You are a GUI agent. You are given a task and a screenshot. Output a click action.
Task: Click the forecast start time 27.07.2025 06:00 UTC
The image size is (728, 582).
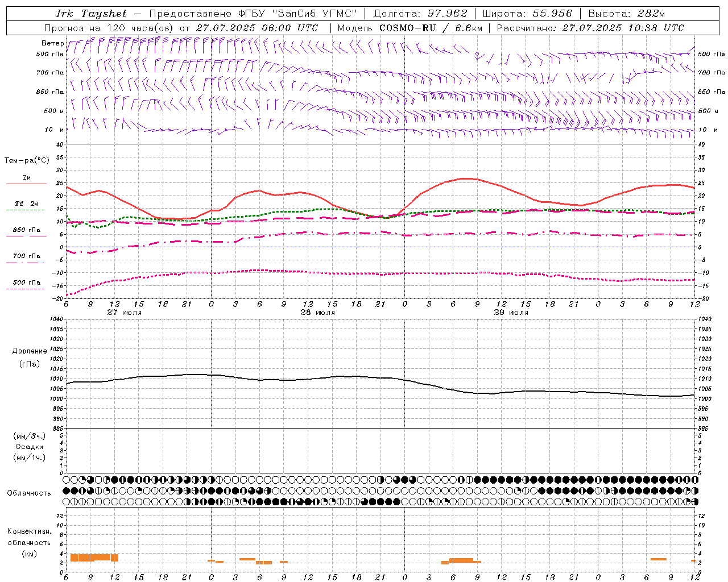(257, 28)
